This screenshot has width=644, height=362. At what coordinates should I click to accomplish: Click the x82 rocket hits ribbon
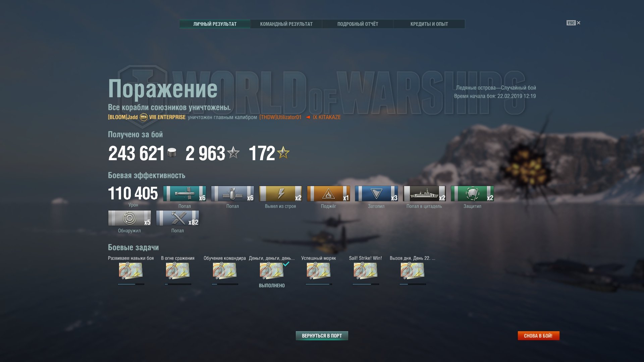[177, 218]
